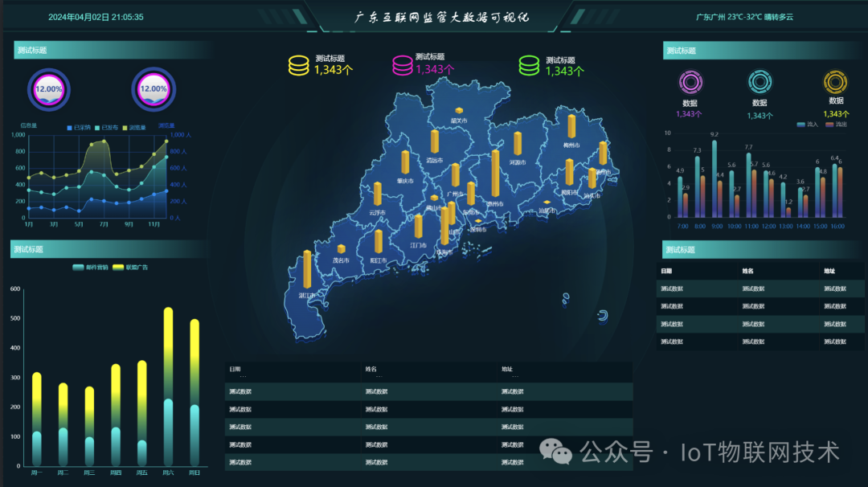868x487 pixels.
Task: Click the 测试标题 header of the right table panel
Action: [x=679, y=251]
